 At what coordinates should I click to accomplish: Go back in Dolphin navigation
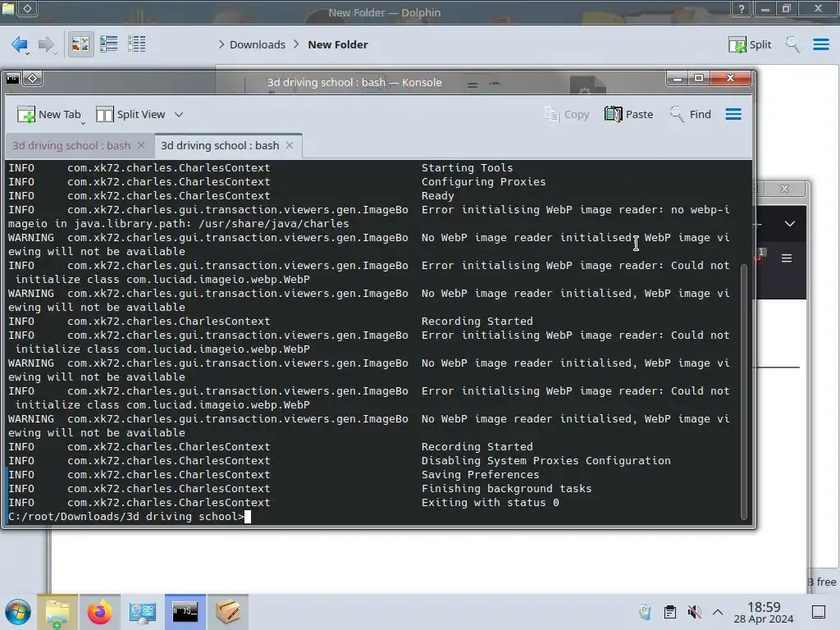pyautogui.click(x=20, y=44)
